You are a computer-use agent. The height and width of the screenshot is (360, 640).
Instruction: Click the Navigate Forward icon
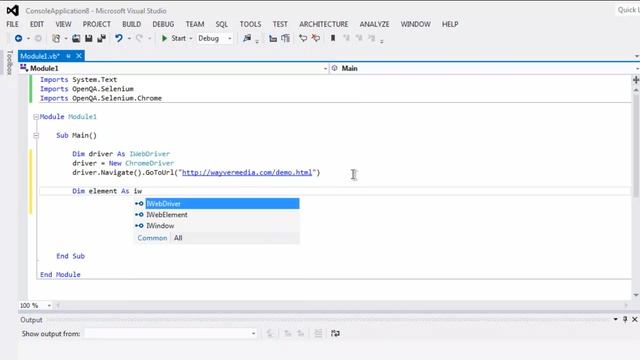tap(38, 38)
